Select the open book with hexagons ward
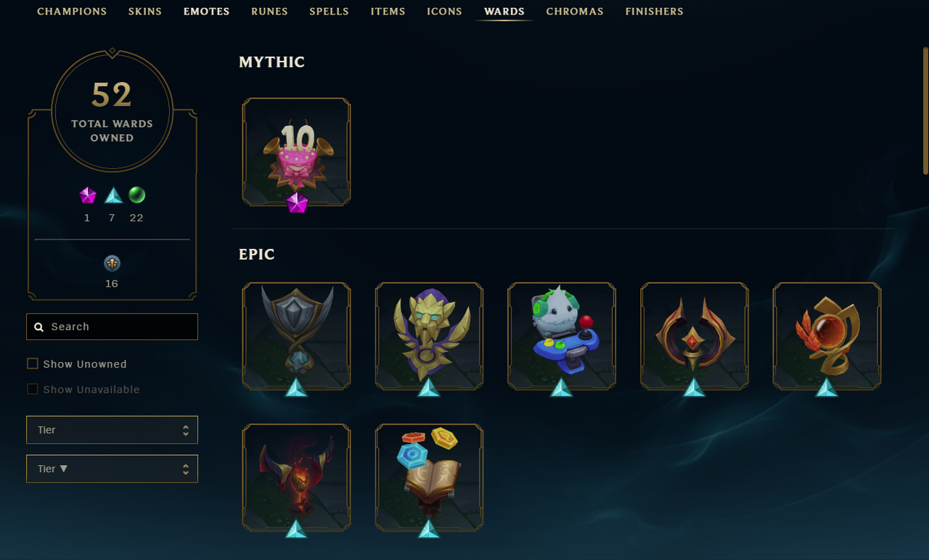 (429, 477)
